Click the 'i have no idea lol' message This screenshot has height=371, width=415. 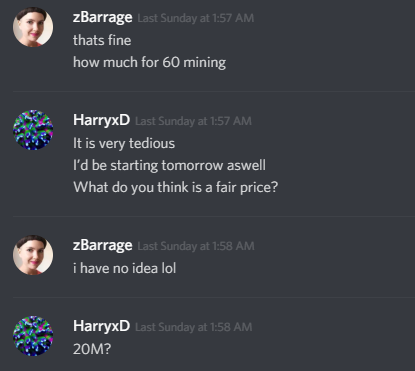124,268
